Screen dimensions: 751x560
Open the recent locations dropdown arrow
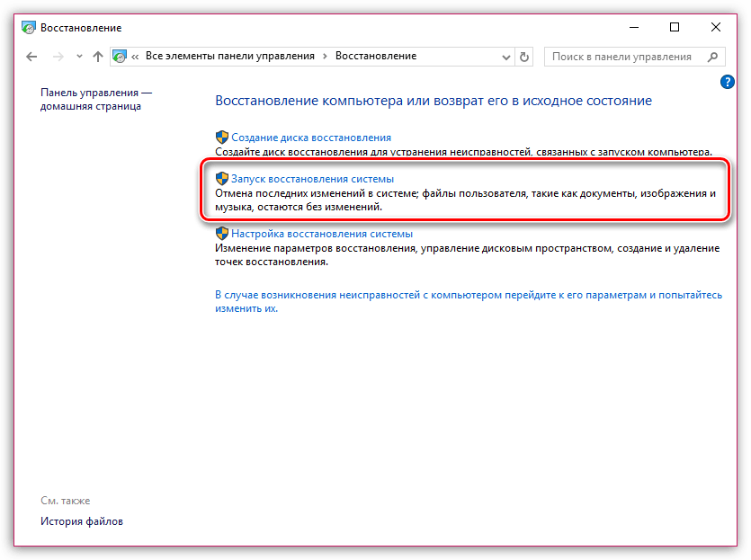pos(77,57)
